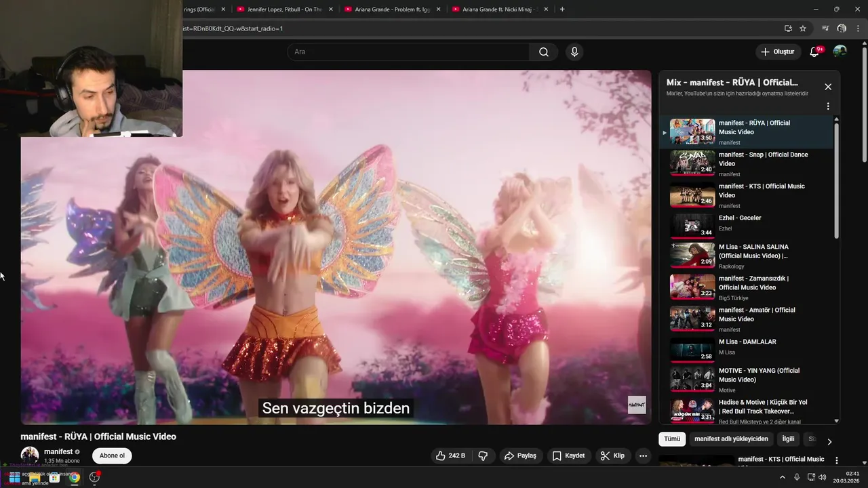Image resolution: width=868 pixels, height=488 pixels.
Task: Open M Lisa - SALINA SALINA title
Action: [753, 251]
